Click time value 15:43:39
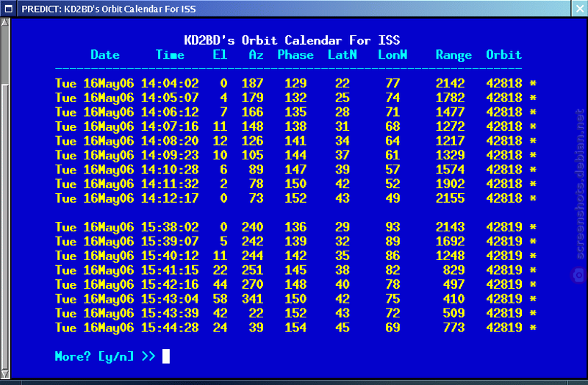Screen dimensions: 588x385 tap(170, 314)
